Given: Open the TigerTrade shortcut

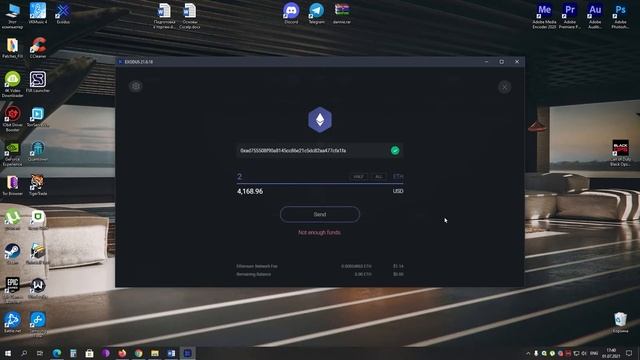Looking at the screenshot, I should pyautogui.click(x=38, y=185).
